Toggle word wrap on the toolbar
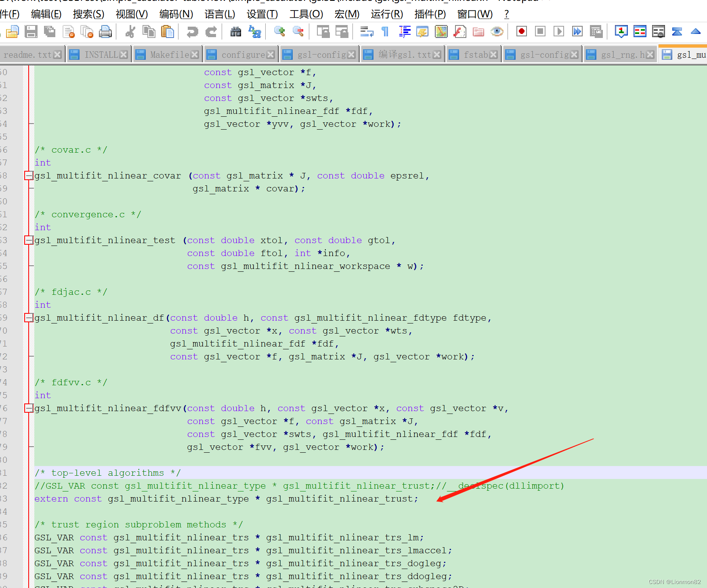The height and width of the screenshot is (588, 707). coord(366,31)
